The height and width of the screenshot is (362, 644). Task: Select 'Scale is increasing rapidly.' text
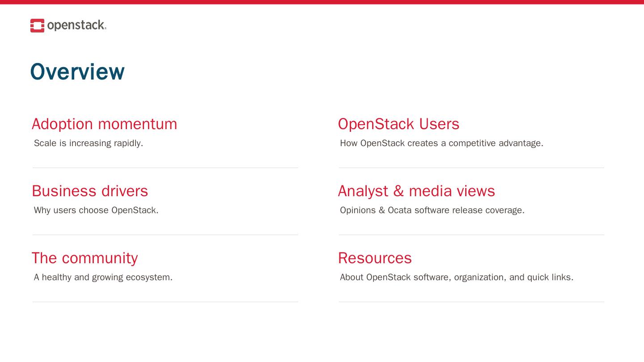(x=89, y=143)
